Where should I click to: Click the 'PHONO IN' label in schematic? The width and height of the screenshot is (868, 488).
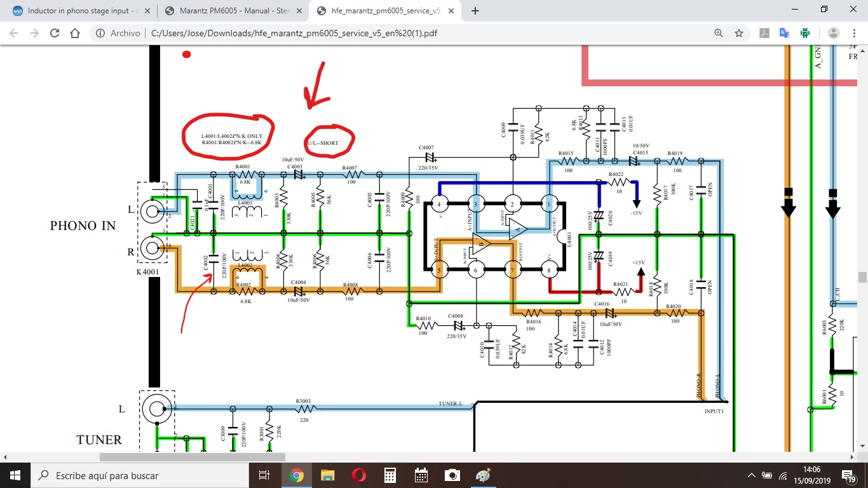tap(83, 226)
